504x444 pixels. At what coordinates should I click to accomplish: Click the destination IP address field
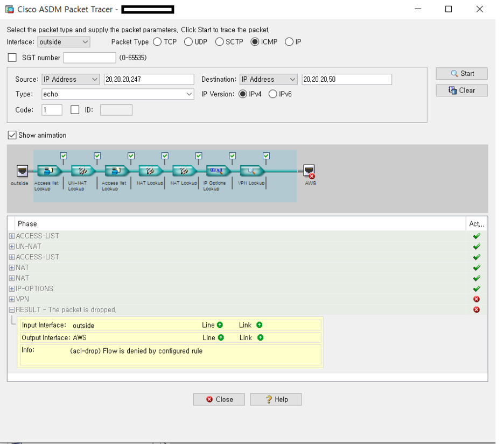click(x=347, y=79)
